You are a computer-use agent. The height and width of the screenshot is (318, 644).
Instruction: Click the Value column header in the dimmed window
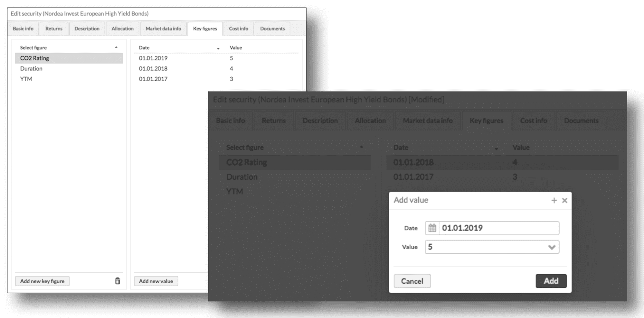coord(521,148)
